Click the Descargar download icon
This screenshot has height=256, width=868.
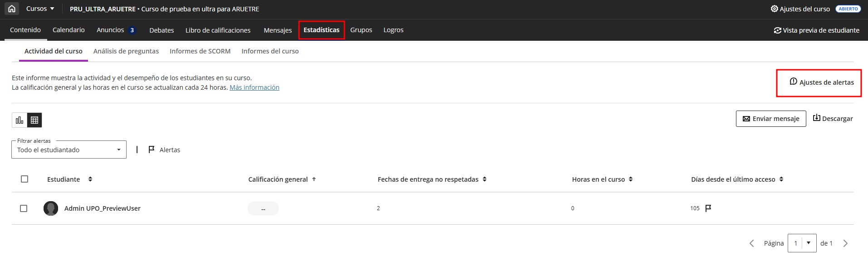coord(816,118)
